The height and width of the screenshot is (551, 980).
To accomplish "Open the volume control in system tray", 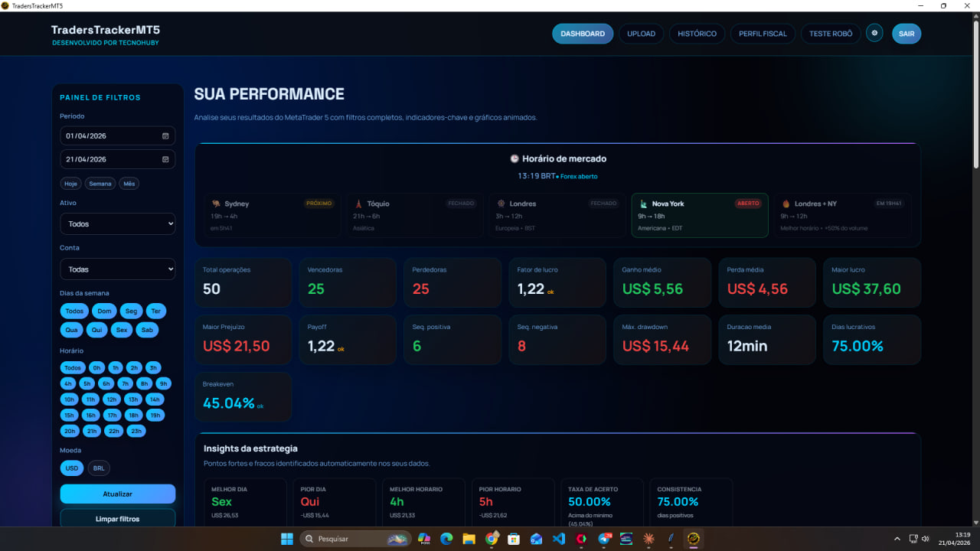I will [926, 539].
